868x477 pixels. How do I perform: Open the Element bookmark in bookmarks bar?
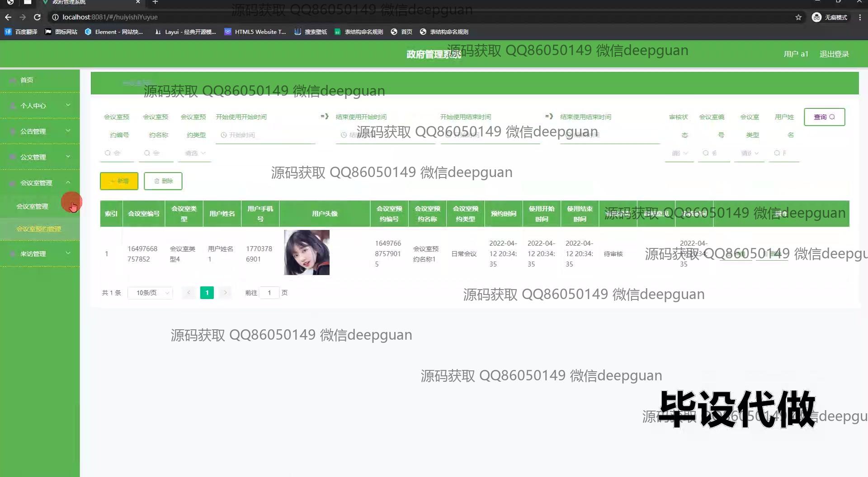click(x=114, y=32)
